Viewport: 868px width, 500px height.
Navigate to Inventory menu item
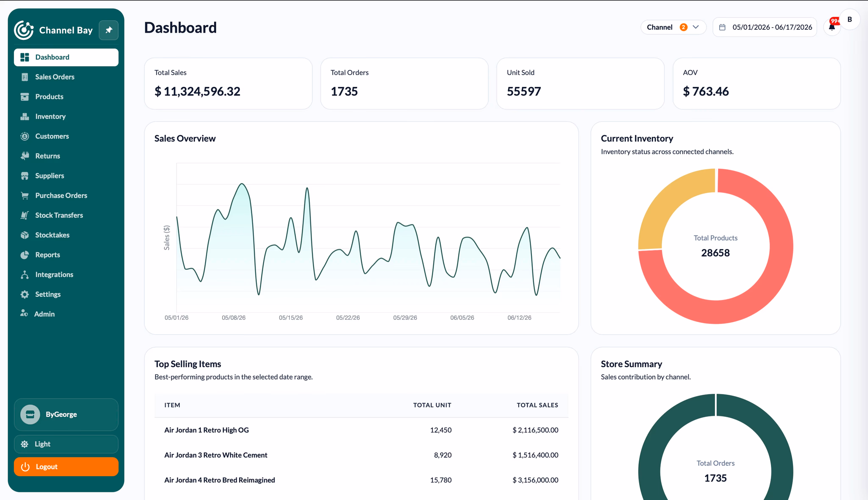[x=66, y=116]
